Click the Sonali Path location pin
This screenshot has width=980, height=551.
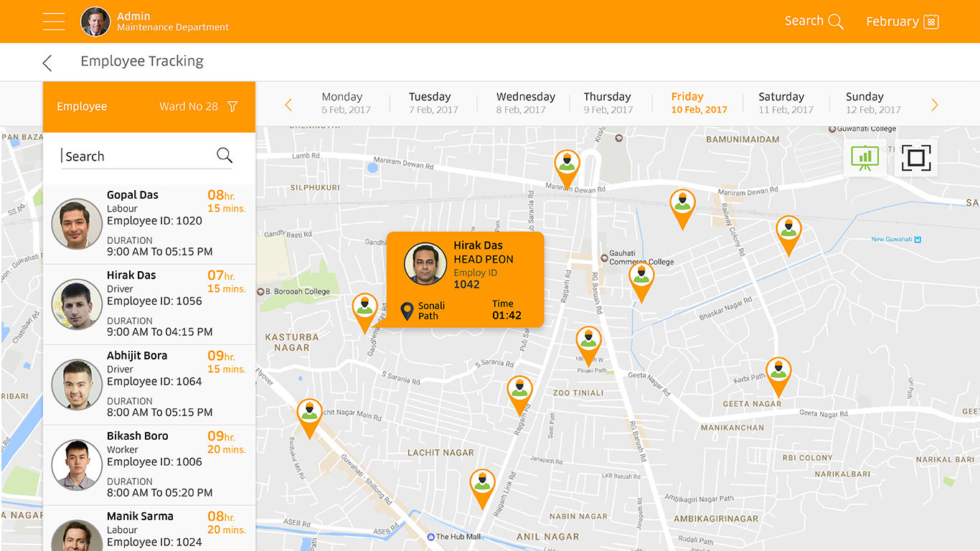[x=407, y=311]
